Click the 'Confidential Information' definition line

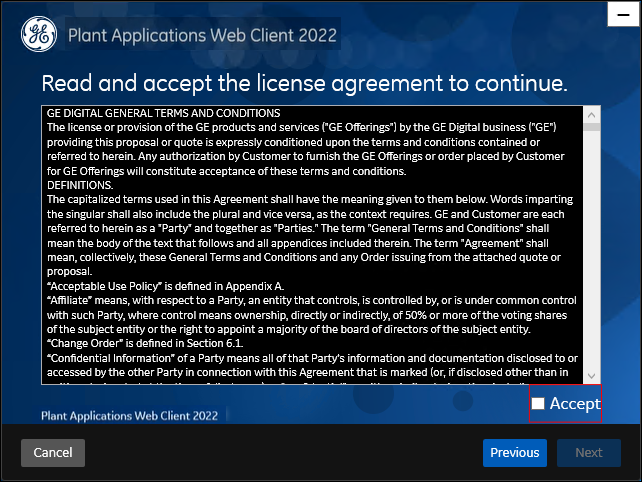pos(312,358)
